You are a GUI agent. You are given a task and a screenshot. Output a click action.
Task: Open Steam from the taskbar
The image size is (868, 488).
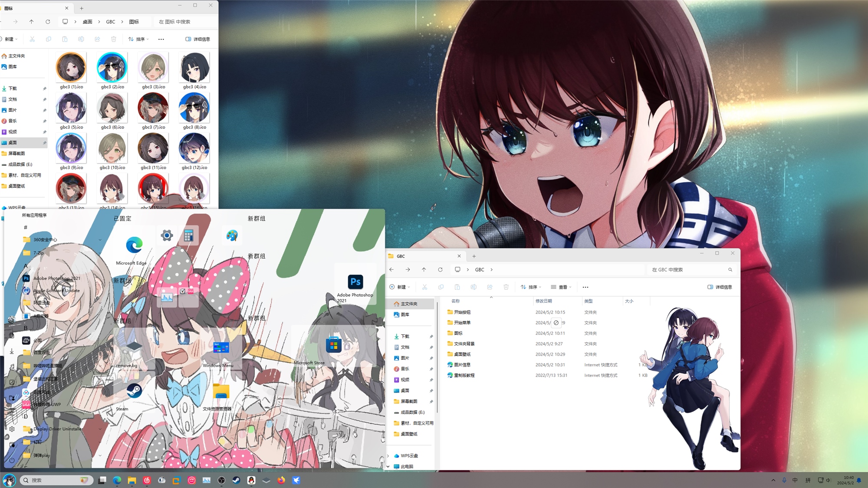tap(236, 480)
